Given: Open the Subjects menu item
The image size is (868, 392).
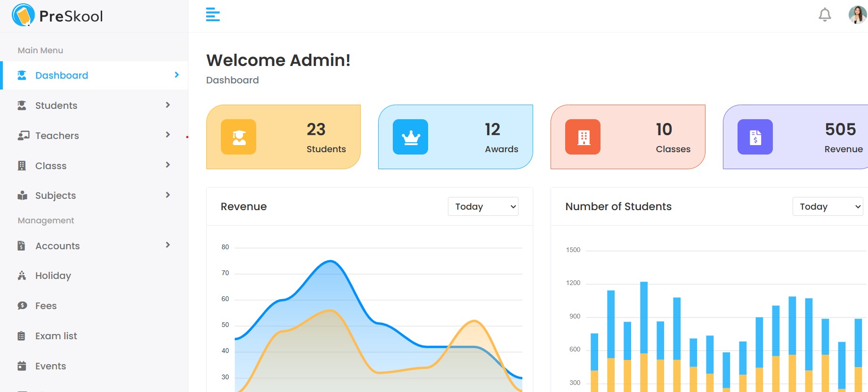Looking at the screenshot, I should click(56, 196).
